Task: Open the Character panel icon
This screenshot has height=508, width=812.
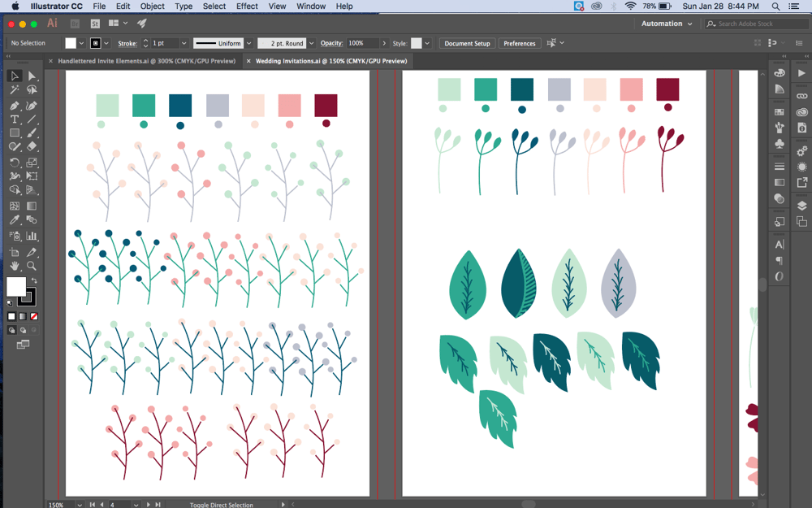Action: point(779,245)
